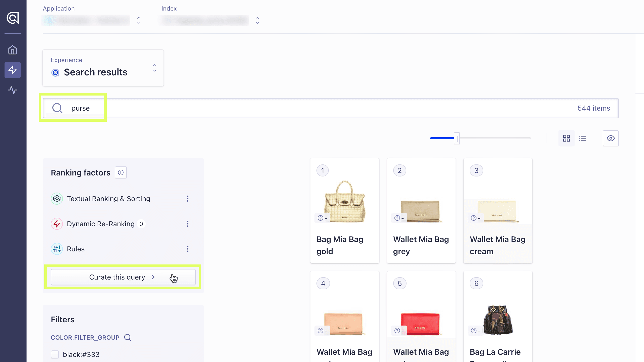This screenshot has width=644, height=362.
Task: Click the 'Wallet Mia Bag grey' title
Action: (x=421, y=245)
